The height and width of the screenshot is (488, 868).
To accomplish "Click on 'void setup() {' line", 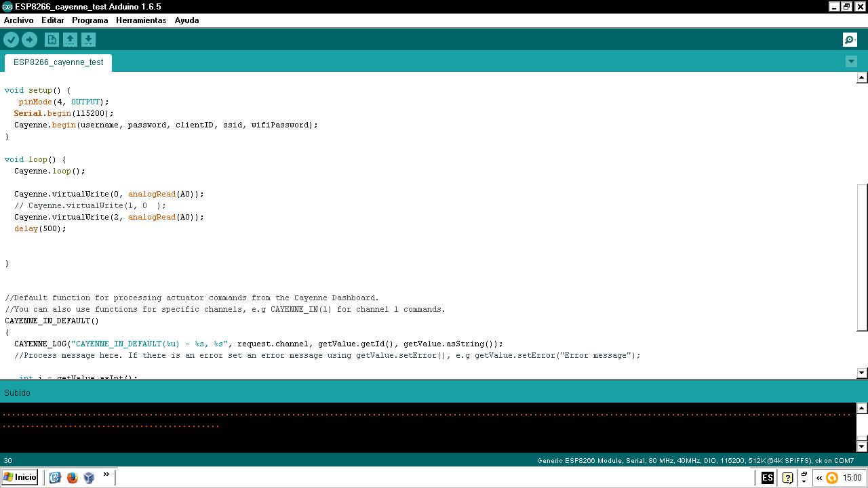I will click(x=37, y=90).
